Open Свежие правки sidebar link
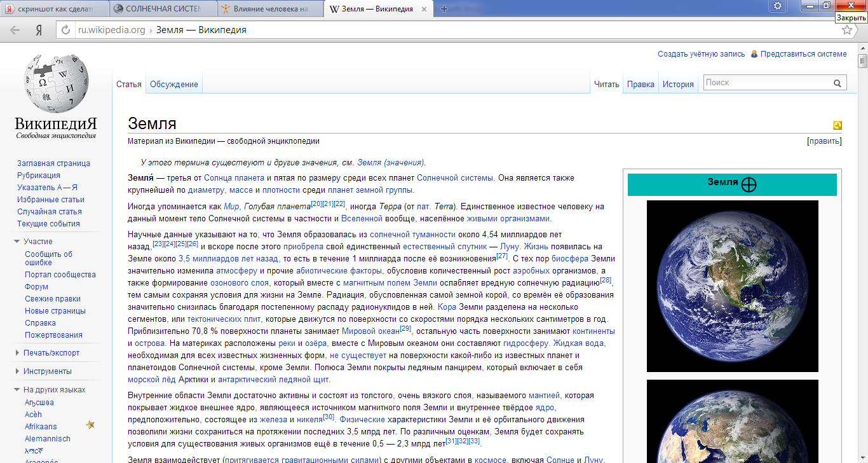868x463 pixels. point(53,299)
